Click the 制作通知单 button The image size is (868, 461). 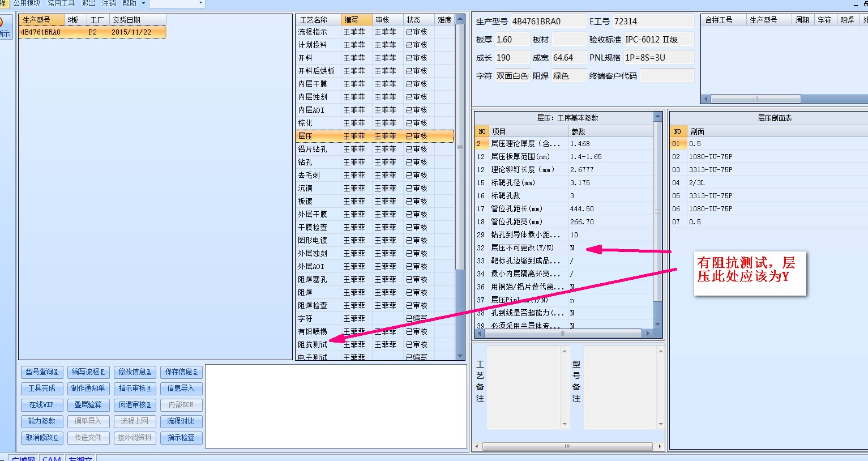[88, 389]
